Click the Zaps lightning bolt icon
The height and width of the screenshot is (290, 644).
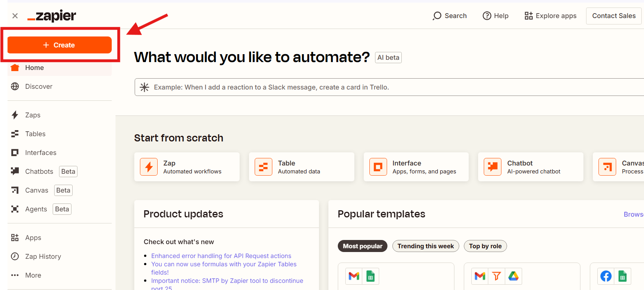pyautogui.click(x=15, y=115)
